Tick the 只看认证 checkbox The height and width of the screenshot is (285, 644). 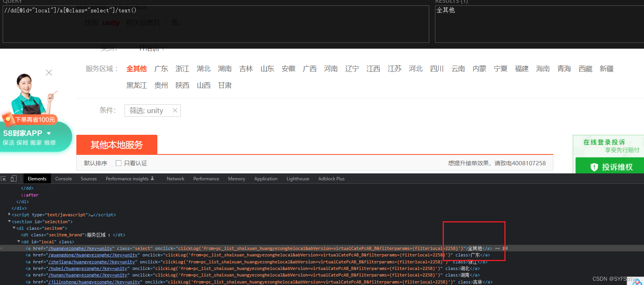[118, 163]
